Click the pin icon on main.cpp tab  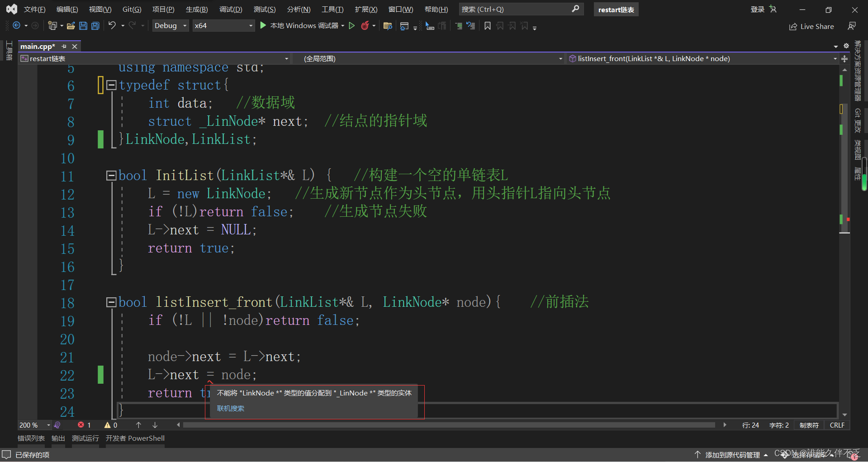pos(64,46)
